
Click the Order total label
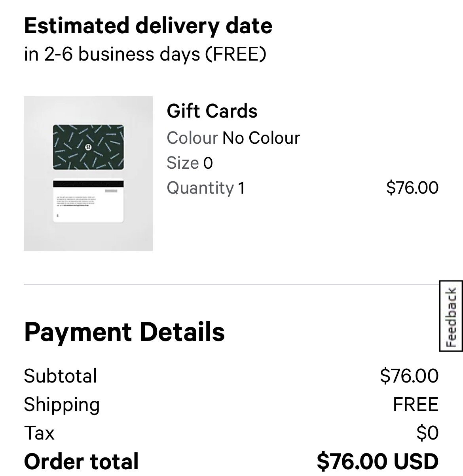coord(81,461)
